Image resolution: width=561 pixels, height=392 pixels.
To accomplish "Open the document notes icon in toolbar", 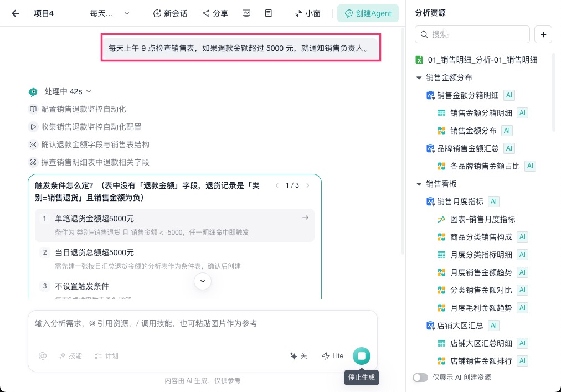I will [x=269, y=14].
